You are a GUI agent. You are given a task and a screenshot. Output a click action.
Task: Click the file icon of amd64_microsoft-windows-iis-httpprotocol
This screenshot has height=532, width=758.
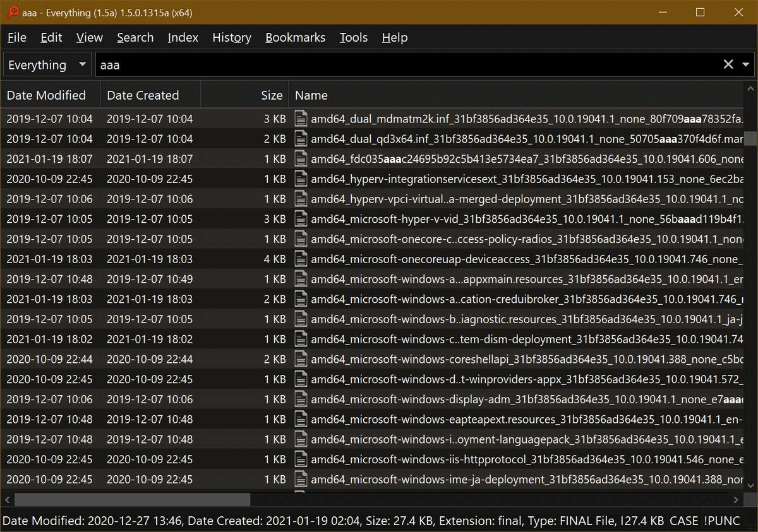pos(301,459)
